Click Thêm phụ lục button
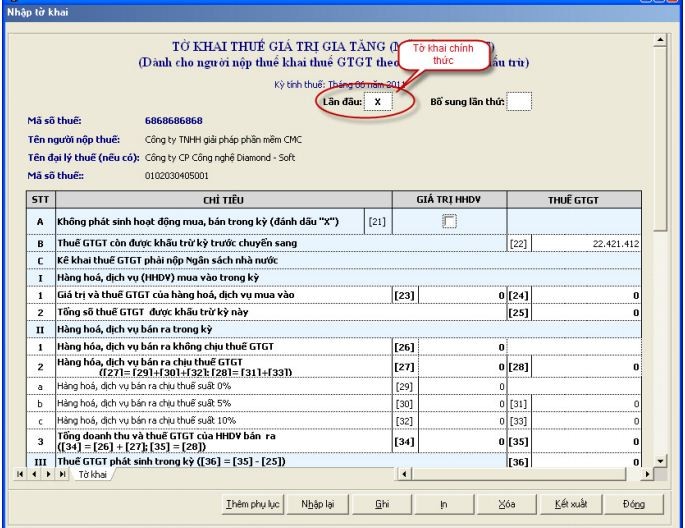Viewport: 685px width, 528px height. [253, 504]
